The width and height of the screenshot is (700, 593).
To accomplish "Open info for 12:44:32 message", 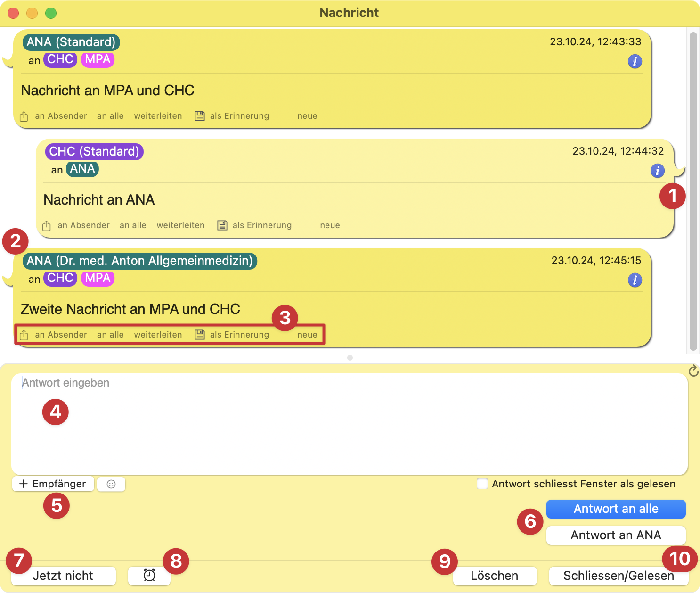I will point(658,171).
